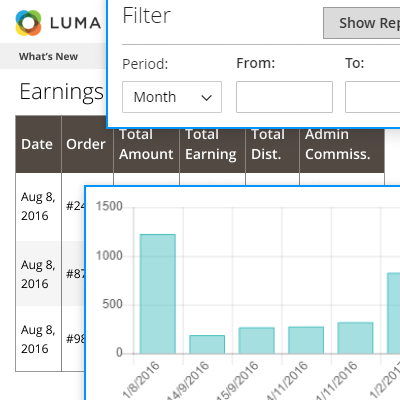The image size is (400, 400).
Task: Click the 15/9/2016 bar in chart
Action: (256, 340)
